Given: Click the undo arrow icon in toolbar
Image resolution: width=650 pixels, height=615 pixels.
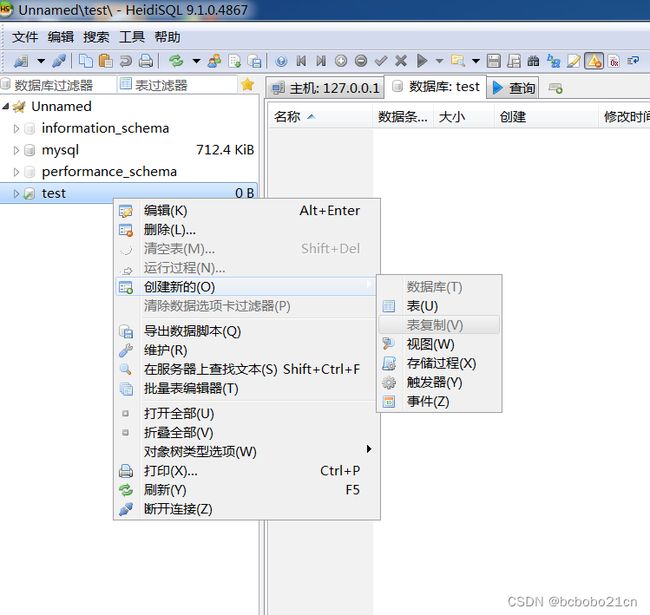Looking at the screenshot, I should click(x=126, y=61).
